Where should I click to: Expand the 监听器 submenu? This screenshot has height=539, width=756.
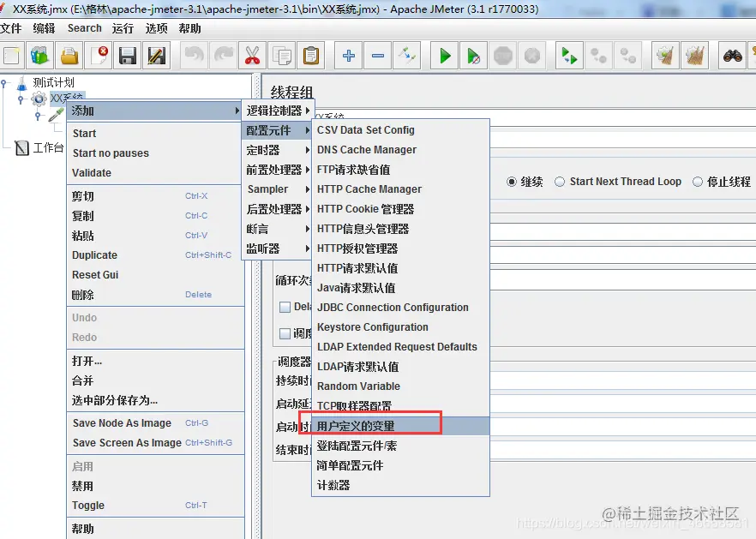coord(278,249)
